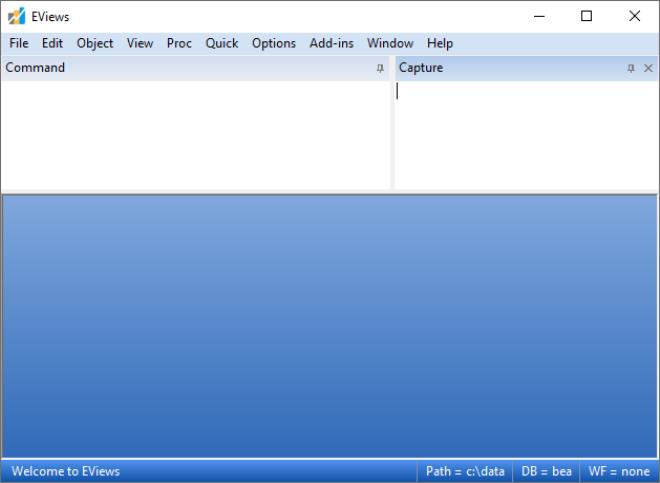The image size is (660, 483).
Task: Click the EViews logo in title bar
Action: coord(16,16)
